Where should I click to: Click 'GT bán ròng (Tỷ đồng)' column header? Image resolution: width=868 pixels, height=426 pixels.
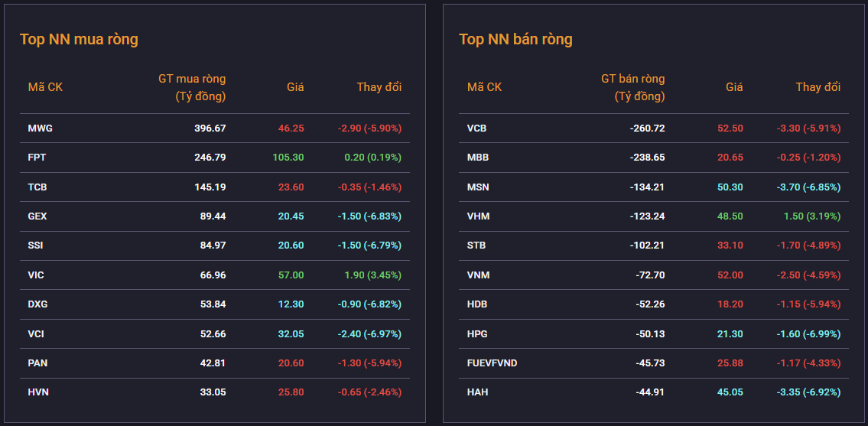[x=632, y=87]
